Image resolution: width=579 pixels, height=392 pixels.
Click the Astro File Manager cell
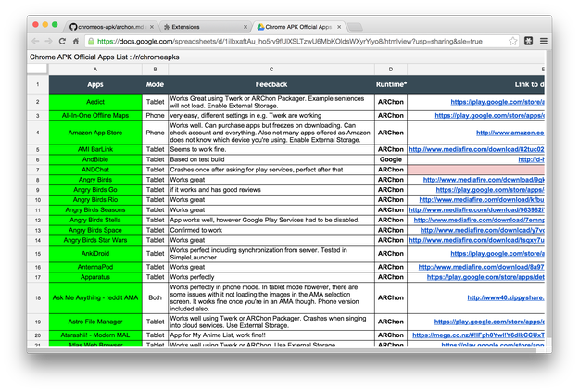pyautogui.click(x=95, y=322)
